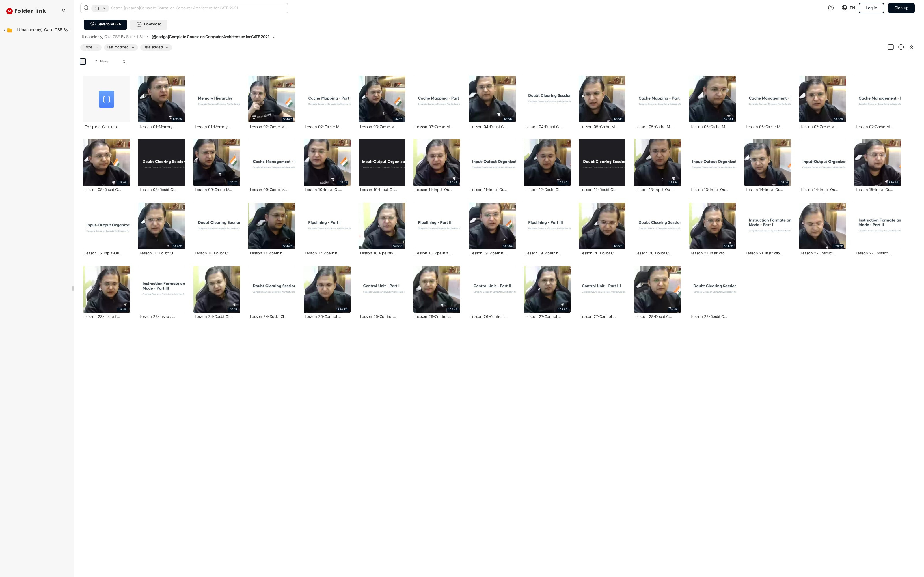
Task: Tick the select-all checkbox
Action: pyautogui.click(x=83, y=61)
